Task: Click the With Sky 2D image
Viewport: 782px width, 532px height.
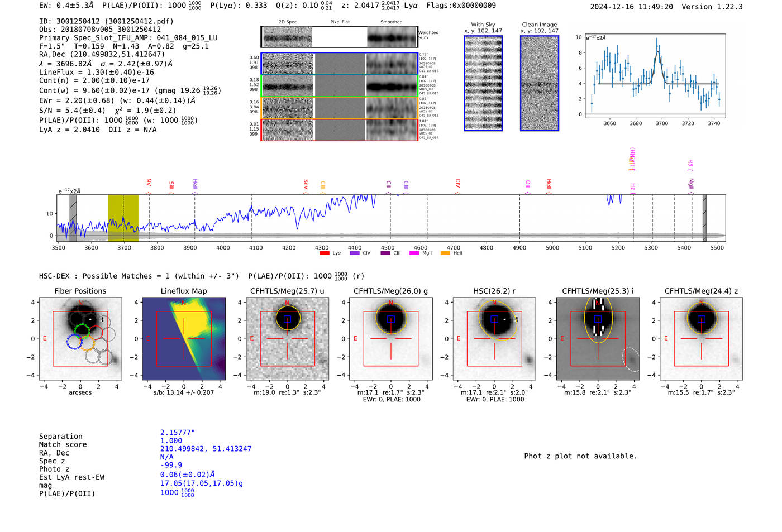Action: pos(483,83)
